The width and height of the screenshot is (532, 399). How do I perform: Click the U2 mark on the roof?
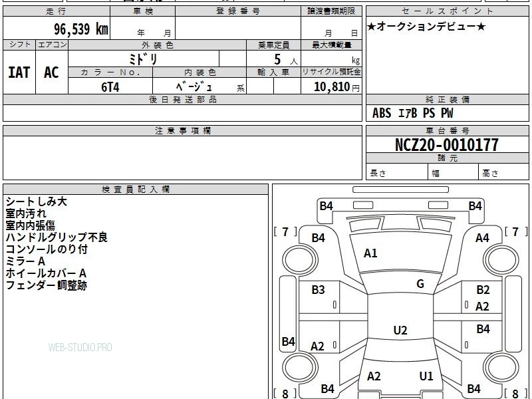(x=400, y=330)
